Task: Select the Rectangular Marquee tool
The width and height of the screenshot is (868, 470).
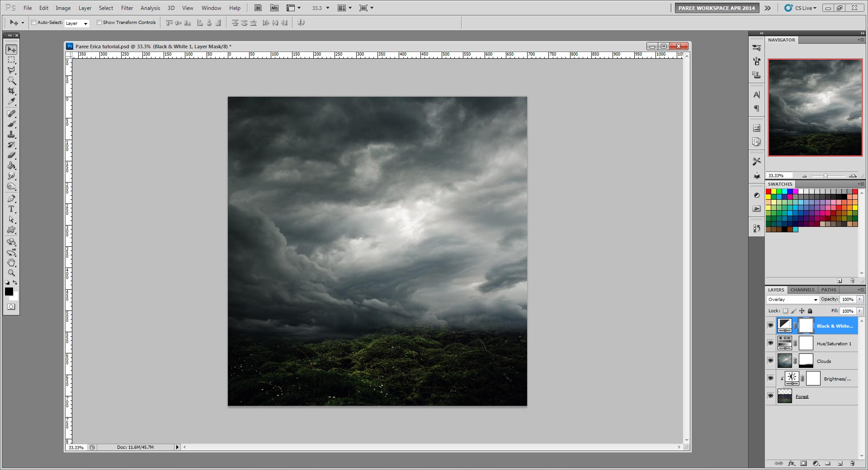Action: click(11, 60)
